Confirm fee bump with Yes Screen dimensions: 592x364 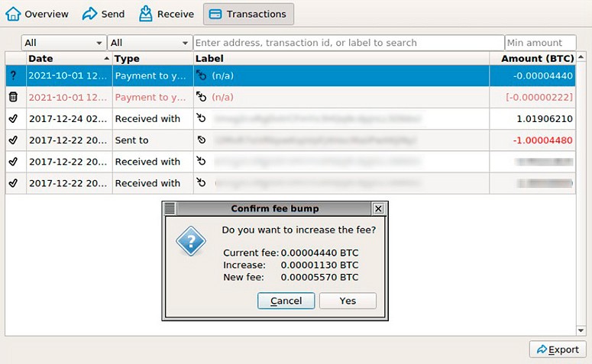click(348, 301)
